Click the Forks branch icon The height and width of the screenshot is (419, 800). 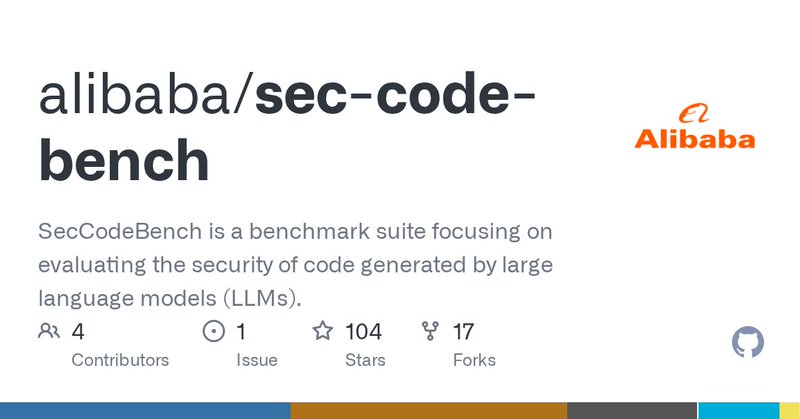click(x=431, y=331)
